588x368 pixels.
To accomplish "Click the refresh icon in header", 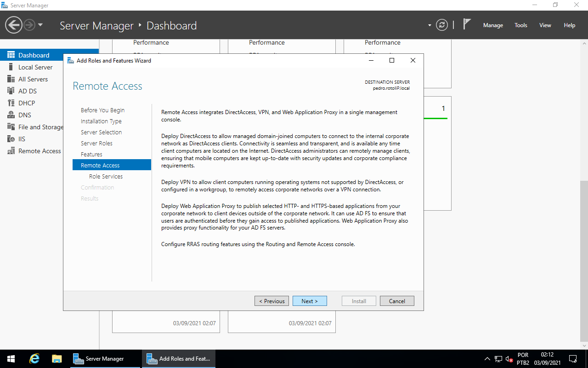I will click(x=441, y=25).
